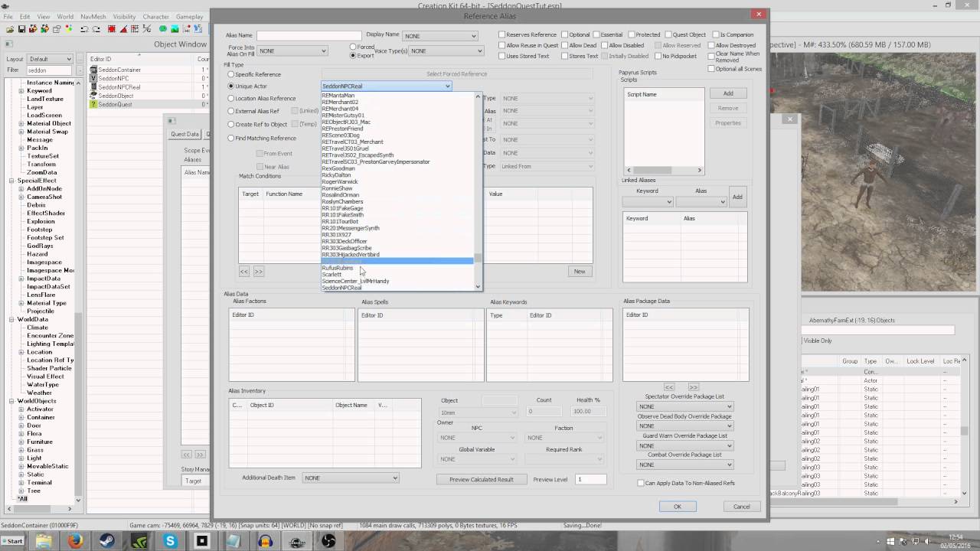The height and width of the screenshot is (551, 980).
Task: Open the Combat Override Package List dropdown
Action: (685, 465)
